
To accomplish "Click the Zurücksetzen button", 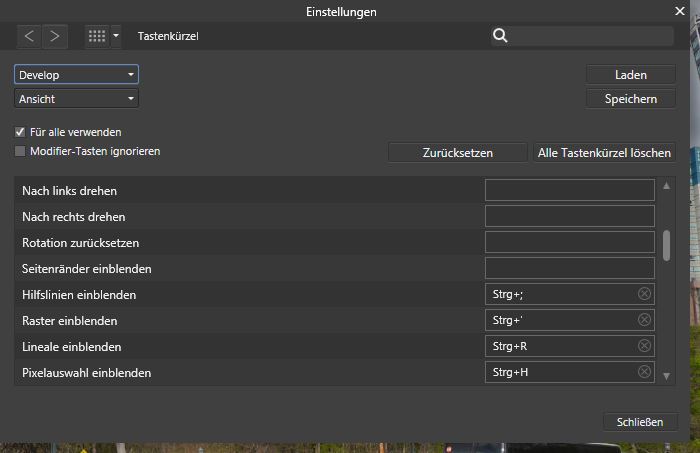I will 458,153.
